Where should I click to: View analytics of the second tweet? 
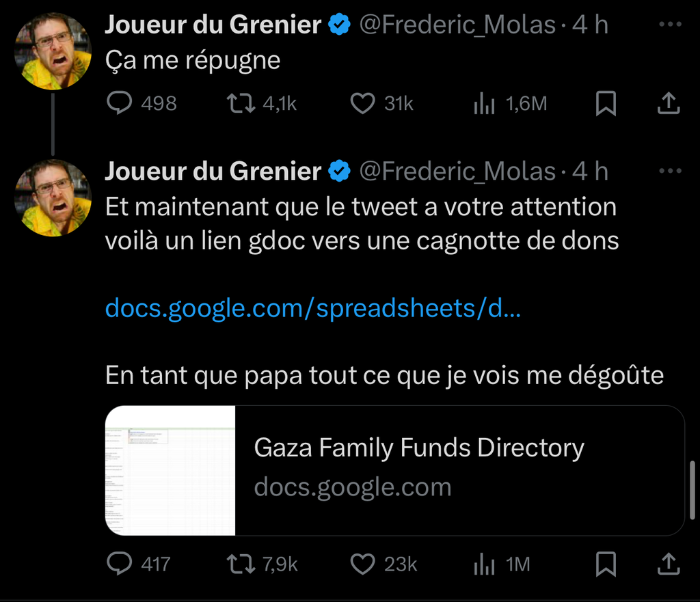(484, 564)
